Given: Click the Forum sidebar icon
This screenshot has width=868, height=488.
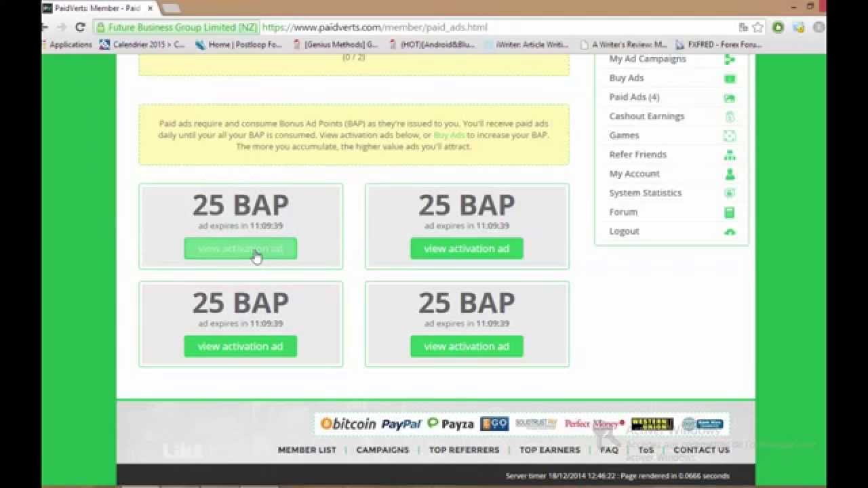Looking at the screenshot, I should [730, 212].
